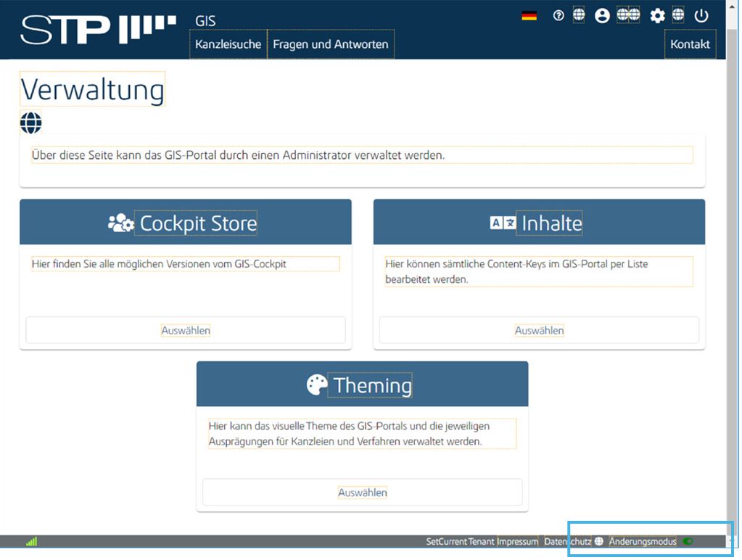Click Auswählen on the Theming card
The width and height of the screenshot is (742, 560).
(362, 492)
